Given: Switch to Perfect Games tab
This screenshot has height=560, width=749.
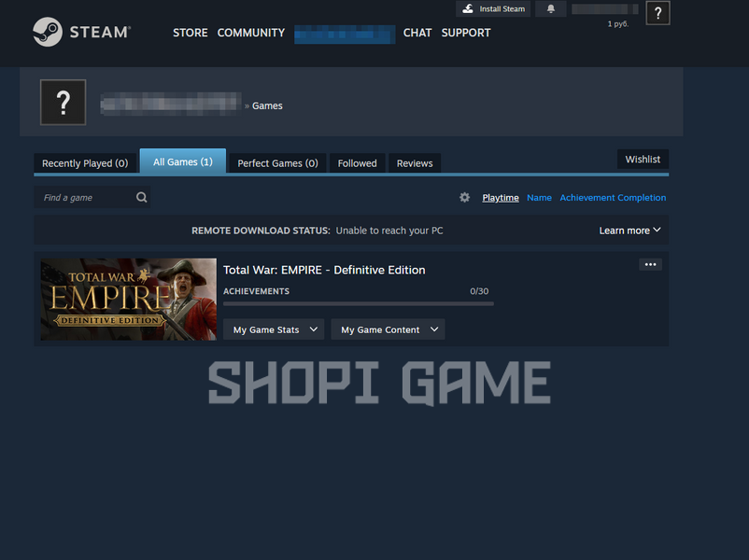Looking at the screenshot, I should click(277, 163).
